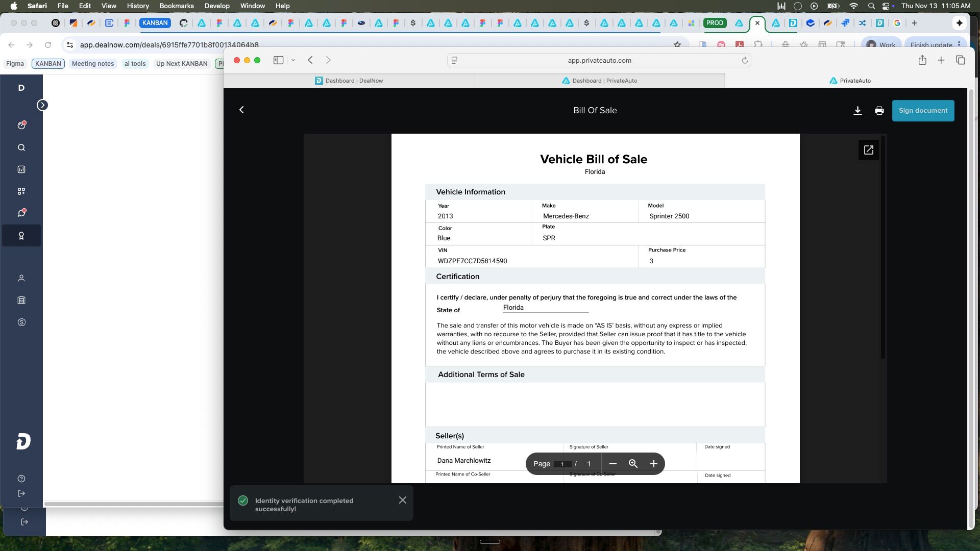Toggle the Safari sidebar
The height and width of the screenshot is (551, 980).
278,60
